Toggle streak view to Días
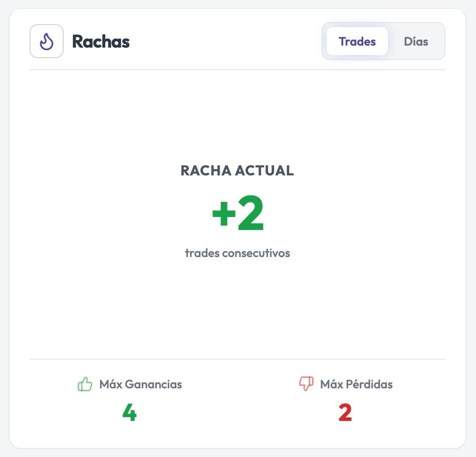Viewport: 476px width, 457px height. tap(416, 41)
